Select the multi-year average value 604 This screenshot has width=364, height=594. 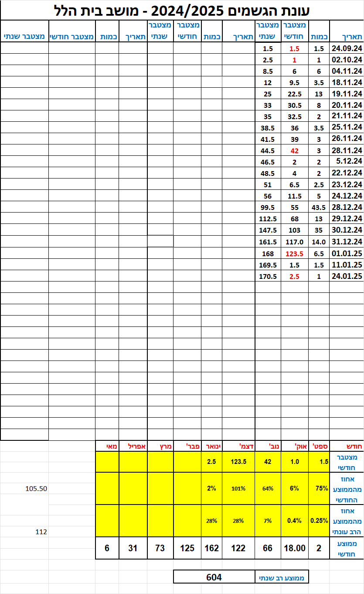click(x=214, y=577)
